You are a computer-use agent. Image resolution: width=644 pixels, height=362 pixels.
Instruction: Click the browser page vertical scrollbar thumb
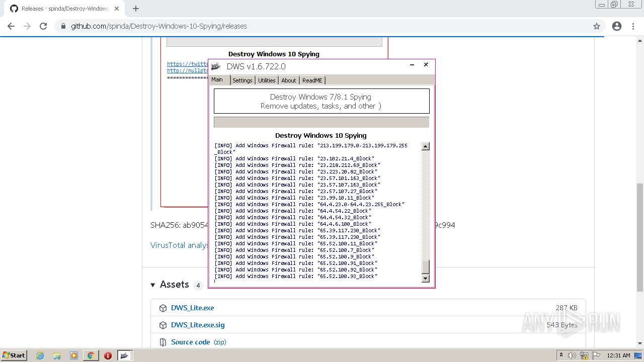(x=640, y=237)
